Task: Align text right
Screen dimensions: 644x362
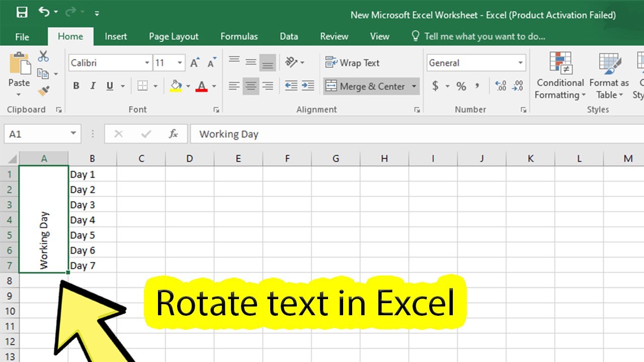Action: point(268,86)
